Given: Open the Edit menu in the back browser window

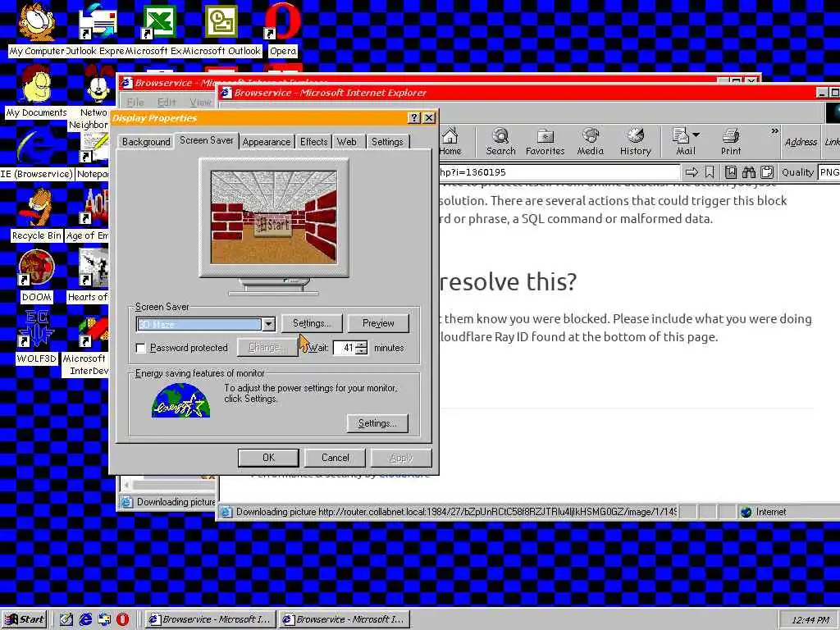Looking at the screenshot, I should tap(167, 102).
